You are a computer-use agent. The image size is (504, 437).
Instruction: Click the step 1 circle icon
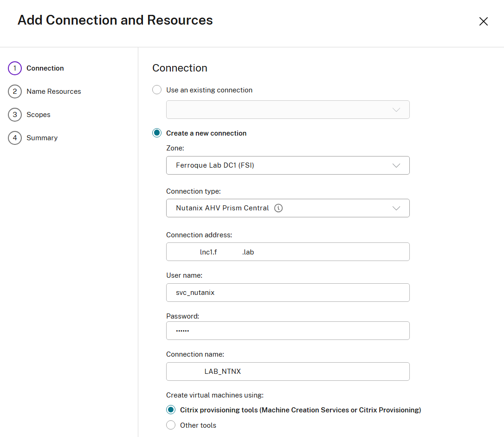15,68
